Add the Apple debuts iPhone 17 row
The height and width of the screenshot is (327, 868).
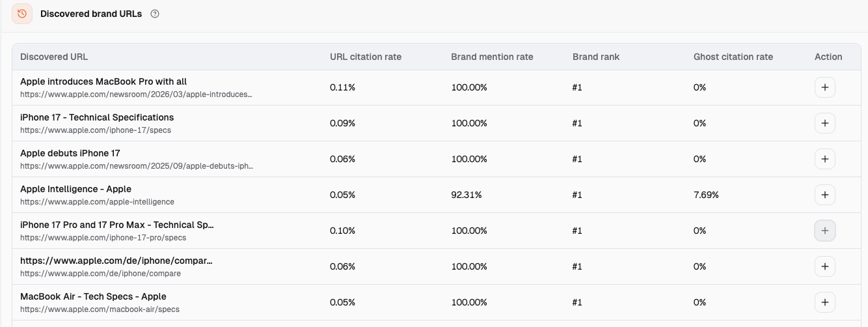[x=825, y=159]
